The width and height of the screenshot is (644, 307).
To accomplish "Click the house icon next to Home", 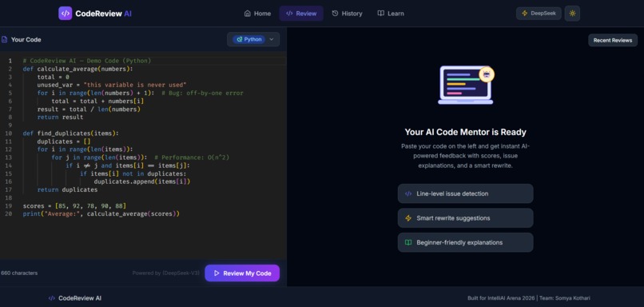I will 247,14.
